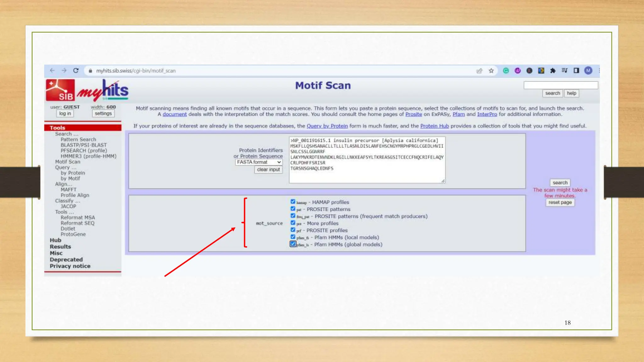Image resolution: width=644 pixels, height=362 pixels.
Task: Click the profile avatar M icon
Action: point(588,71)
